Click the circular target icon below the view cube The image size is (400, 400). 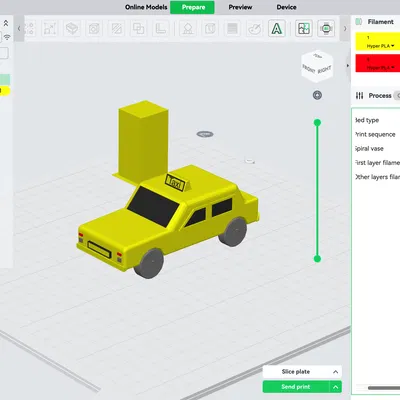pyautogui.click(x=317, y=95)
